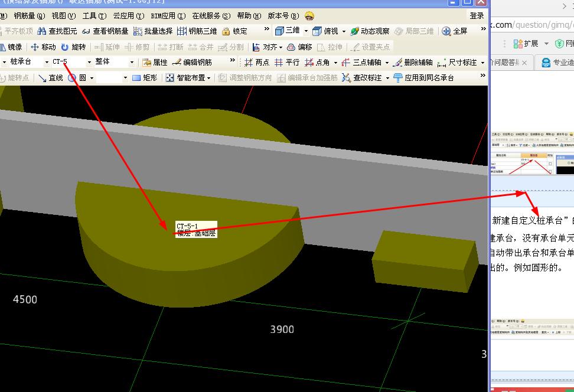Image resolution: width=574 pixels, height=392 pixels.
Task: Click 查改标注 tool
Action: coord(362,78)
